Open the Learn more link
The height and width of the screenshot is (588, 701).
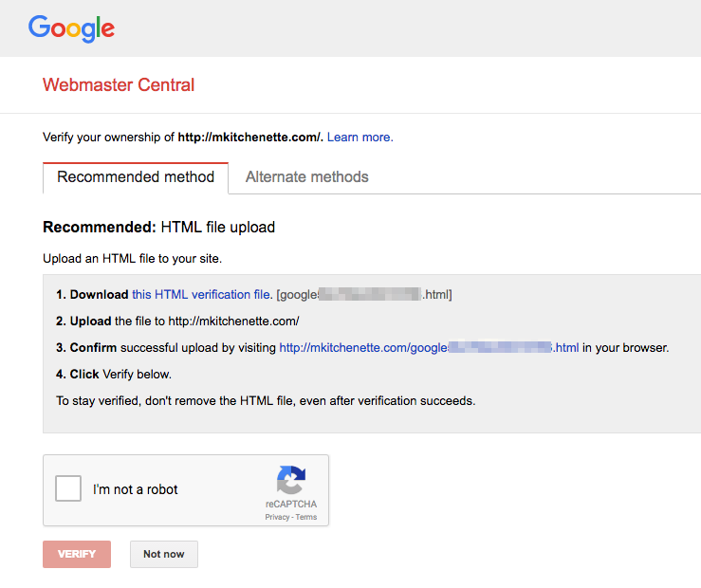pyautogui.click(x=360, y=138)
